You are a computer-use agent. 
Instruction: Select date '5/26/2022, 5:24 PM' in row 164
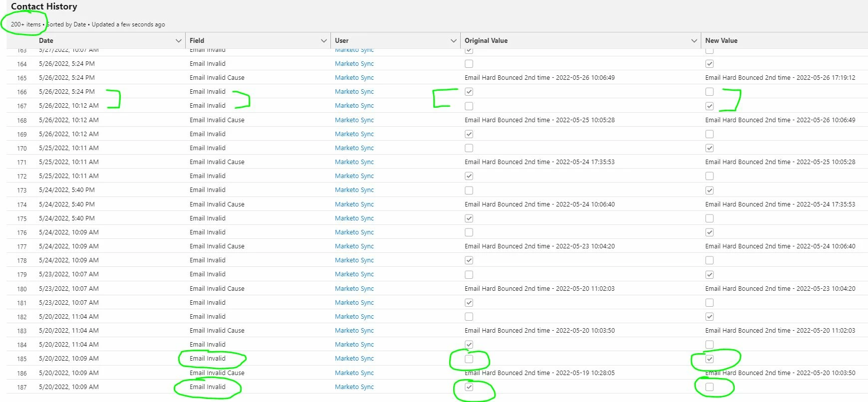point(67,63)
